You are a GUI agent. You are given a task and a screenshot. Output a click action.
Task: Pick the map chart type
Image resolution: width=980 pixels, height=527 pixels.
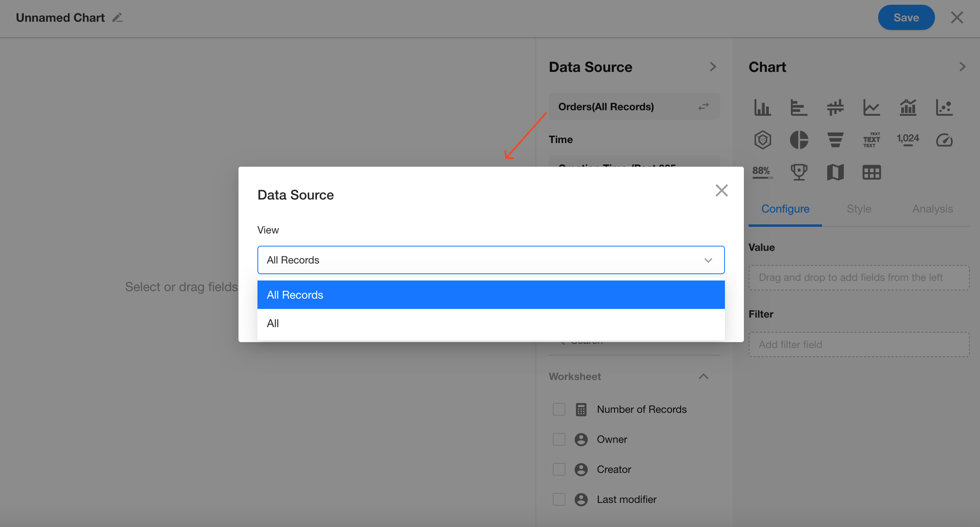(835, 172)
